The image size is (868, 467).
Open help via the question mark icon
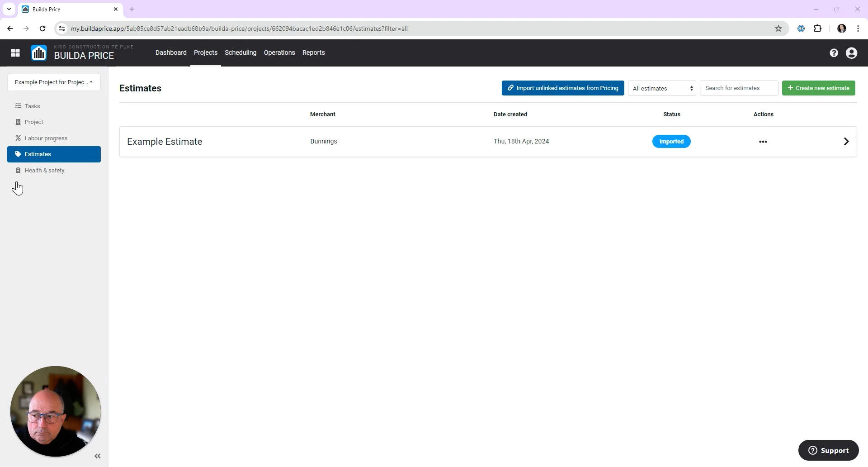(x=833, y=52)
